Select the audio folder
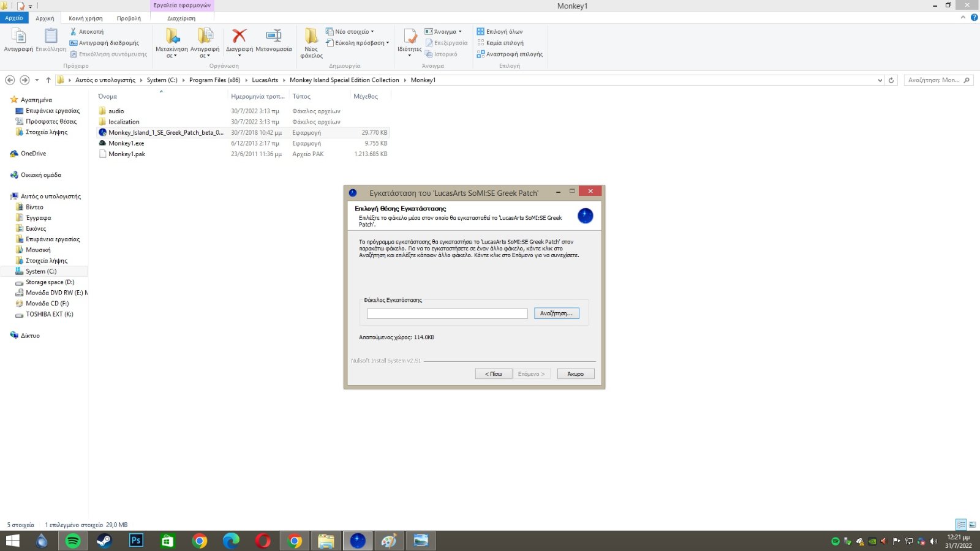The image size is (980, 551). (x=116, y=111)
